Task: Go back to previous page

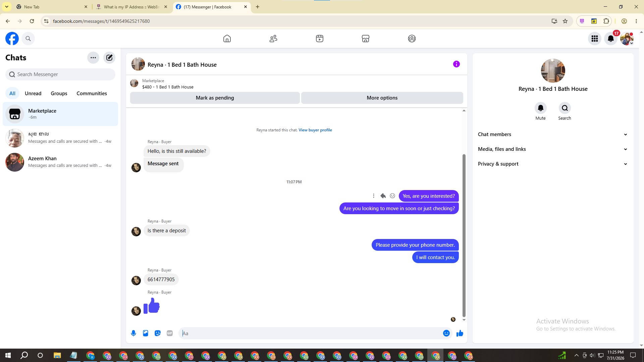Action: tap(8, 21)
